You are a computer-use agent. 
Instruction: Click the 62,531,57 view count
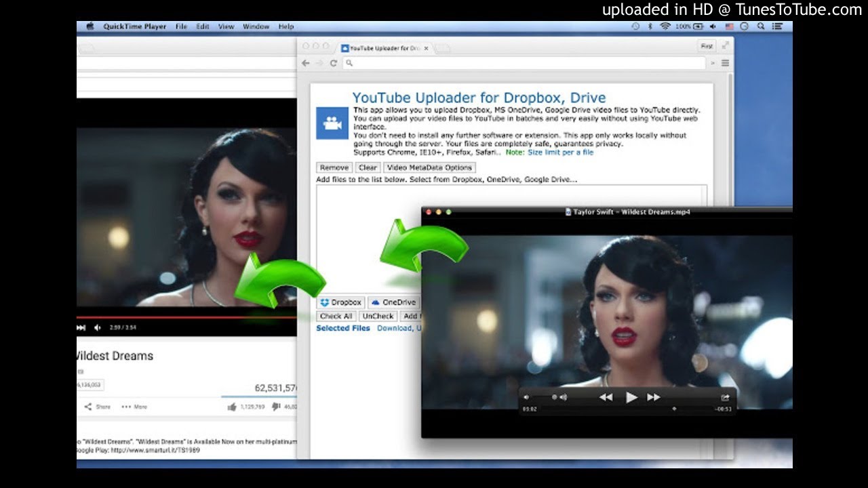(275, 388)
